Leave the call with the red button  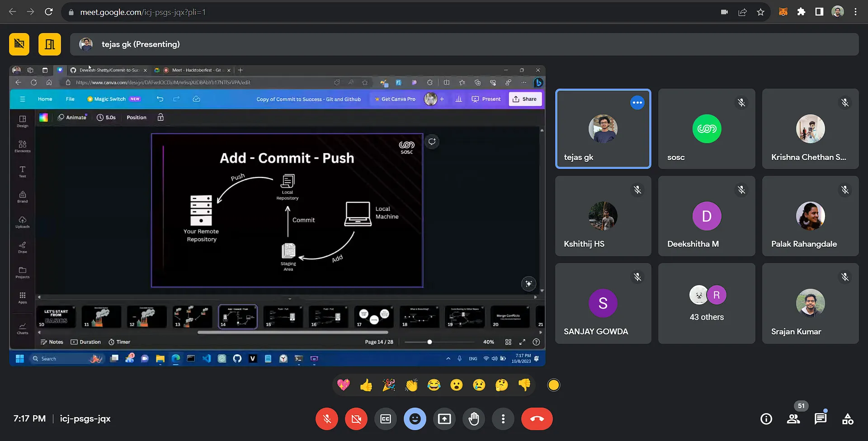tap(537, 419)
